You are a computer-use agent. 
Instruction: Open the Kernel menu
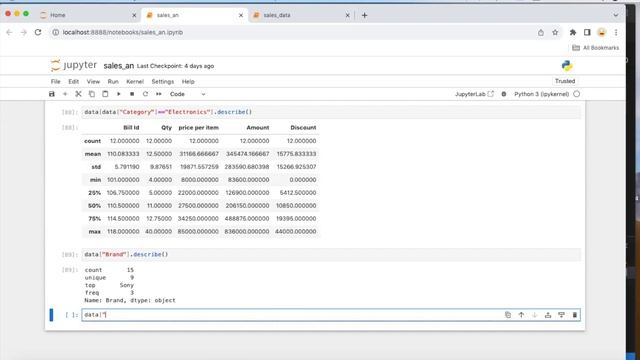pyautogui.click(x=135, y=82)
